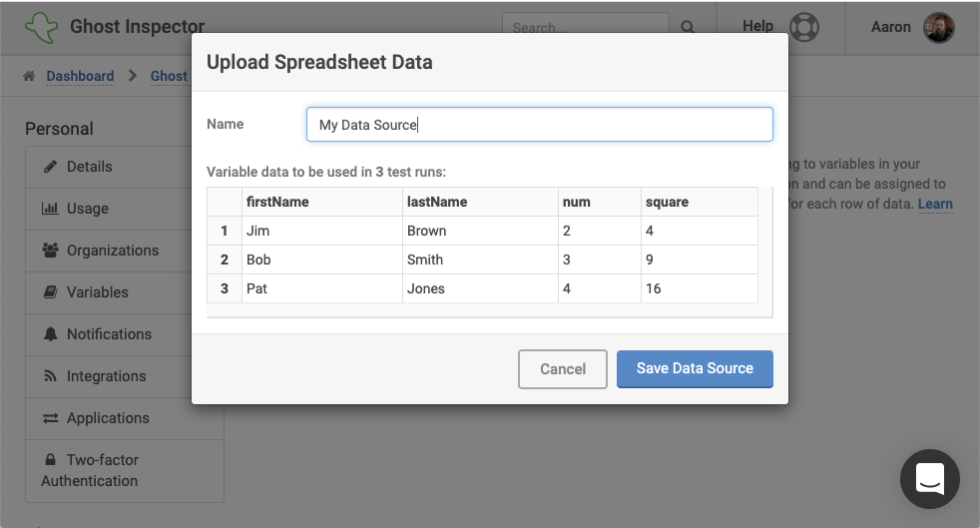Click the lock icon beside Two-factor
980x528 pixels.
point(50,459)
